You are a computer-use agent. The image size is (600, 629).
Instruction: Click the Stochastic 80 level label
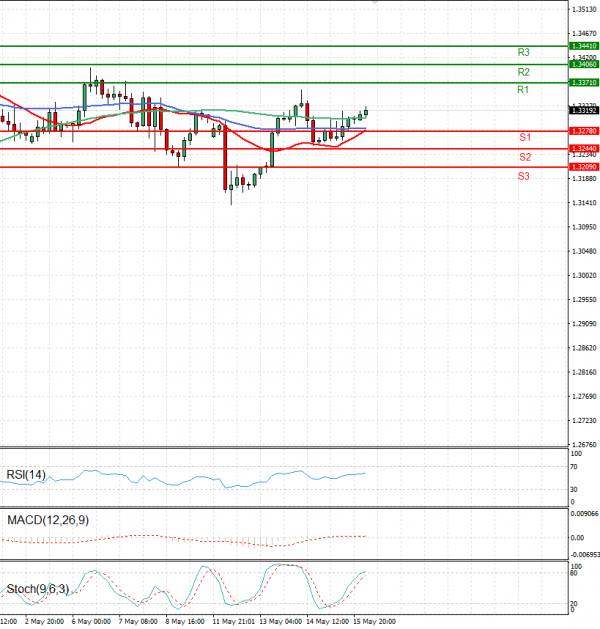[574, 573]
